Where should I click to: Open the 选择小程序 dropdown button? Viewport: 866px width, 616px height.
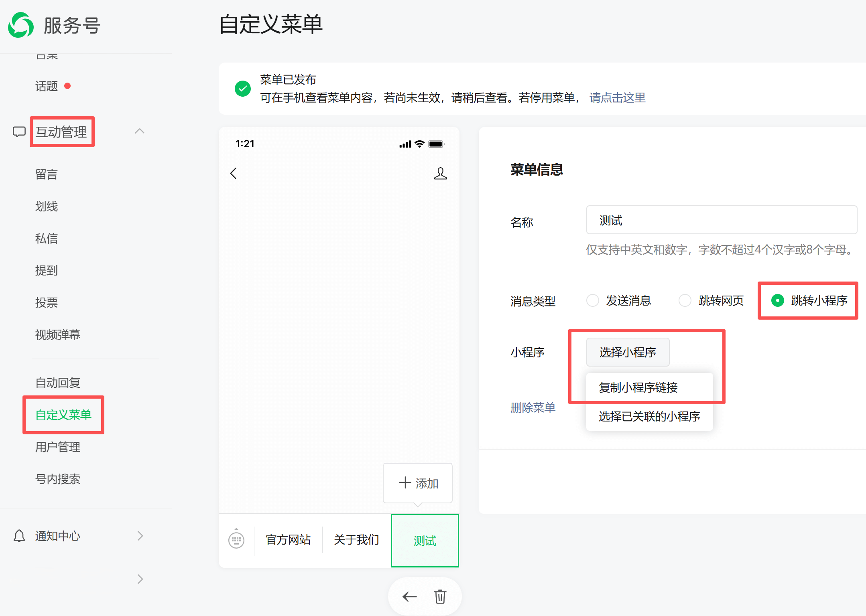627,352
